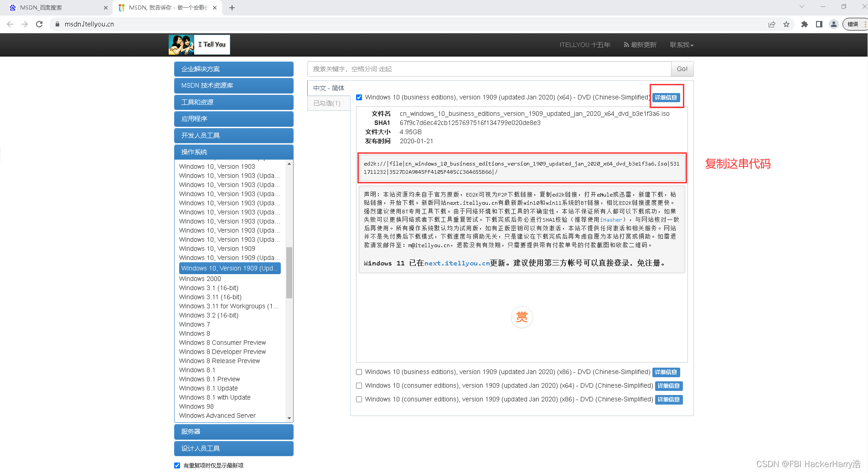The width and height of the screenshot is (868, 473).
Task: Collapse the 操作系统 category panel
Action: (x=234, y=152)
